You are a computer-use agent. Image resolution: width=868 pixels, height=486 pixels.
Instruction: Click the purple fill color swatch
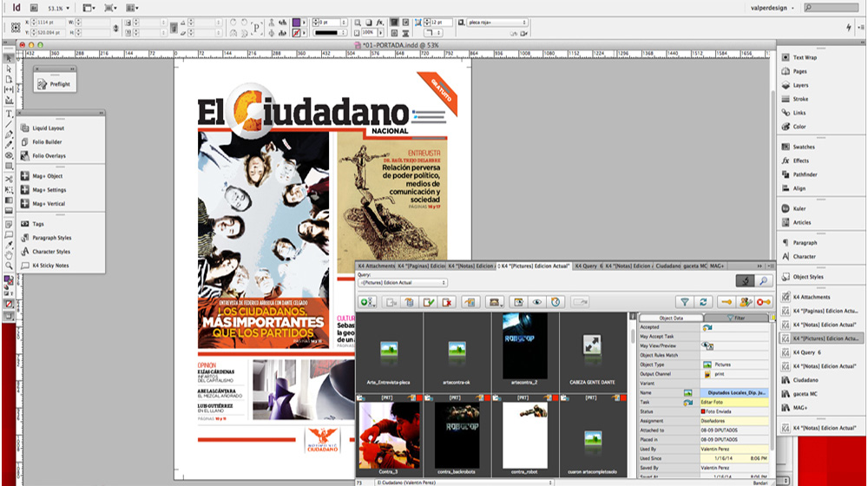(297, 22)
